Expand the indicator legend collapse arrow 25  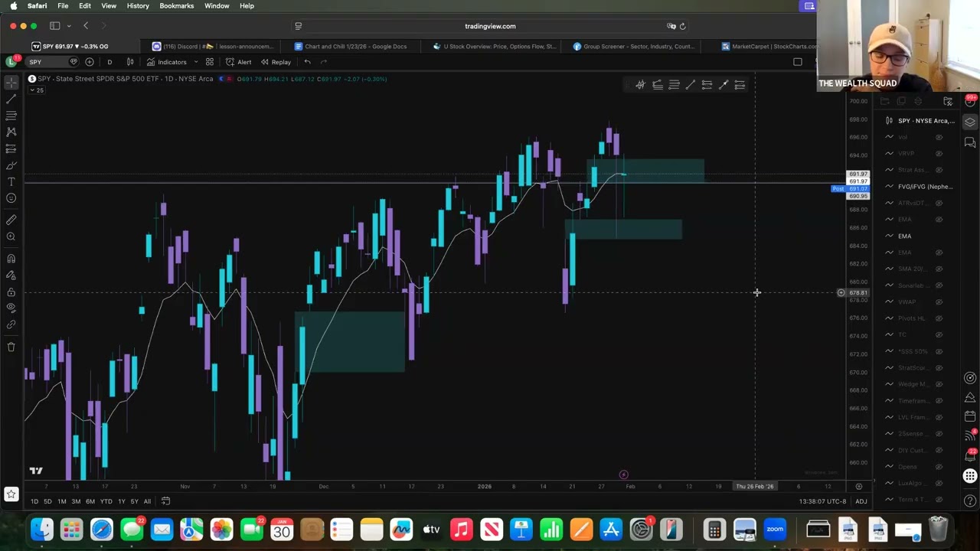36,90
